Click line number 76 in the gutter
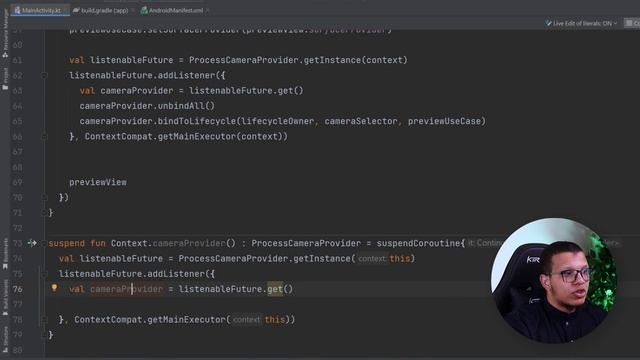This screenshot has height=360, width=640. (18, 289)
